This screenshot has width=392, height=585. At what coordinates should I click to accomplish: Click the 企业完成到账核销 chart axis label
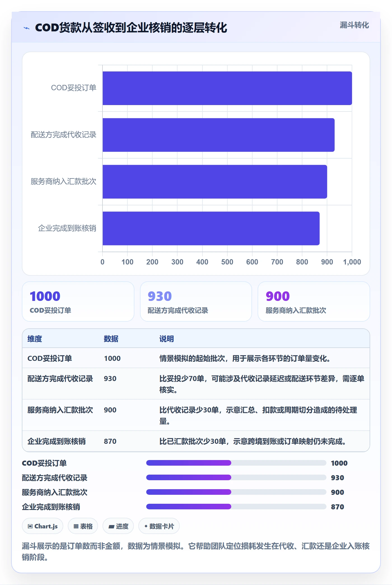[67, 228]
